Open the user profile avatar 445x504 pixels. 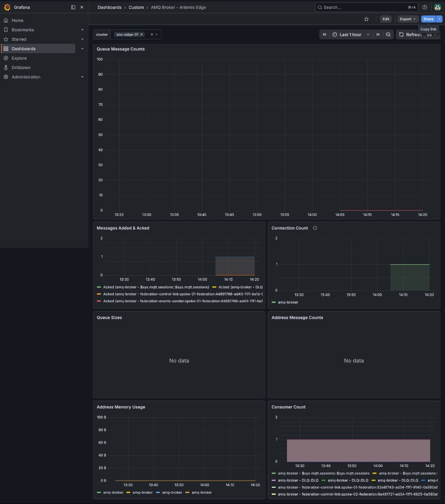[x=437, y=7]
